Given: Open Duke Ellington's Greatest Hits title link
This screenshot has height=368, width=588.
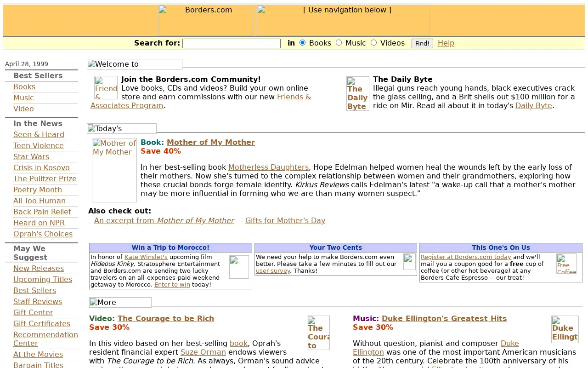Looking at the screenshot, I should (x=444, y=318).
